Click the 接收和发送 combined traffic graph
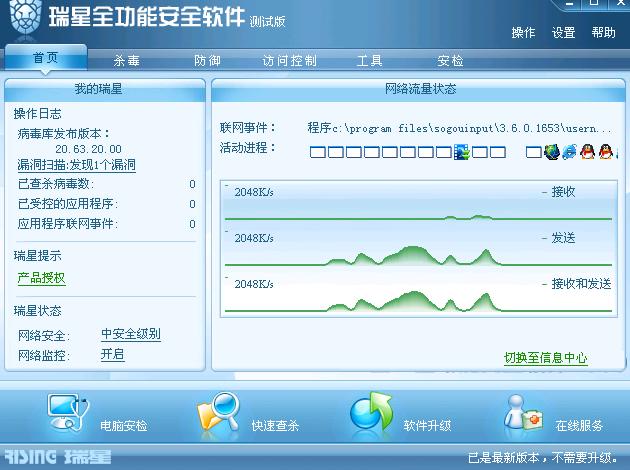This screenshot has height=470, width=630. click(x=418, y=294)
